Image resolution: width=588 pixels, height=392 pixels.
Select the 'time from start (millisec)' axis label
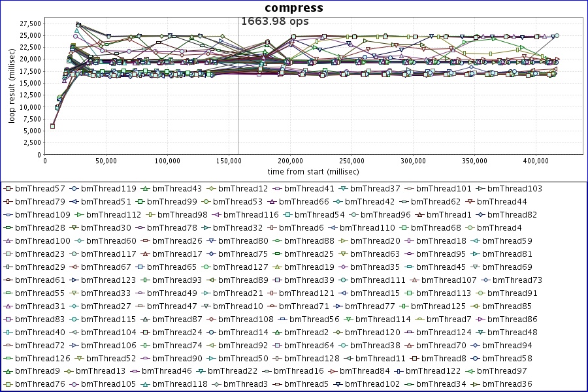coord(313,171)
